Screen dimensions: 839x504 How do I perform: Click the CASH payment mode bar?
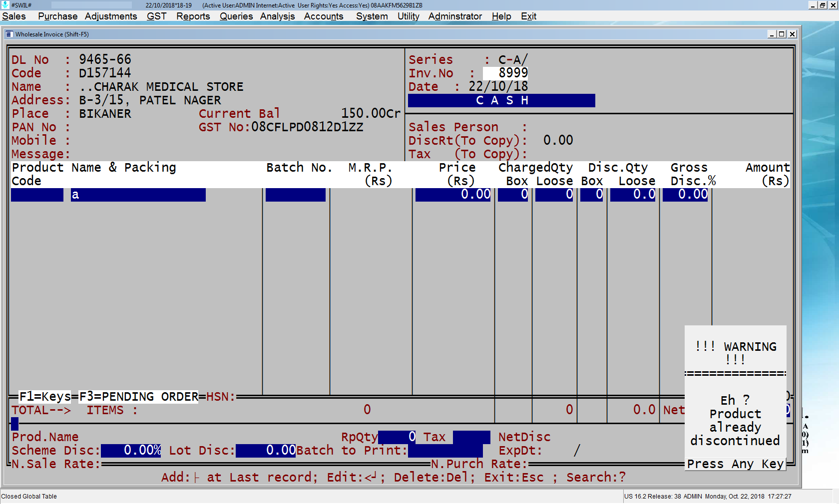click(501, 100)
